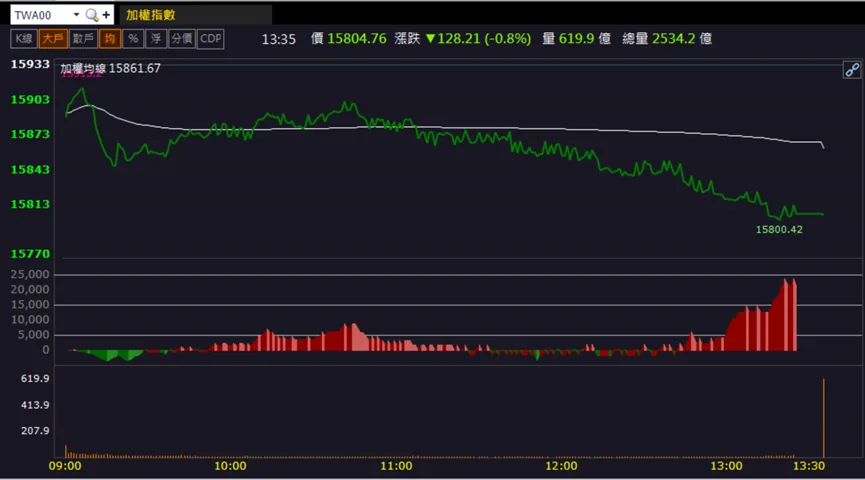The image size is (865, 480).
Task: Click the magnifier search icon beside TWA00
Action: tap(92, 15)
